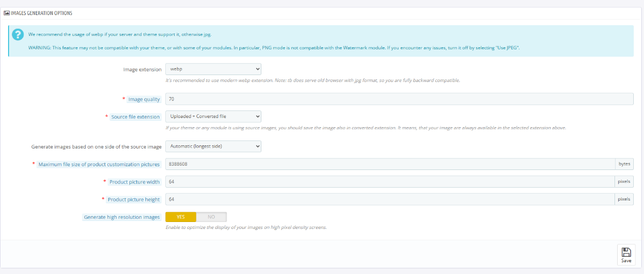
Task: Click the Source file extension label
Action: [x=135, y=117]
